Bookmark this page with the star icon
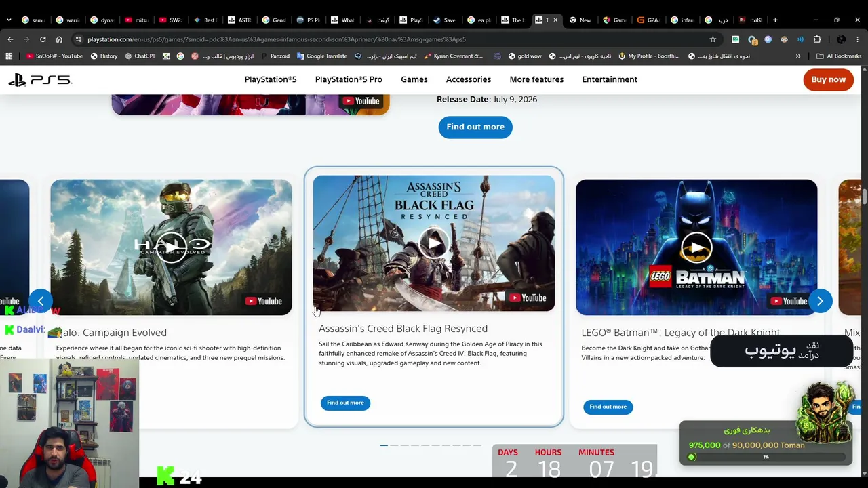868x488 pixels. point(713,39)
